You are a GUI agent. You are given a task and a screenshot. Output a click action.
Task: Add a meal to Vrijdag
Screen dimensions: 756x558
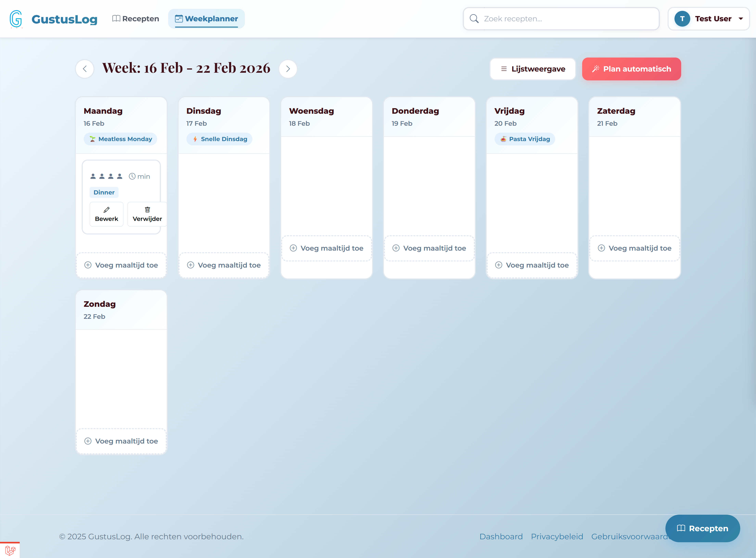click(x=532, y=265)
